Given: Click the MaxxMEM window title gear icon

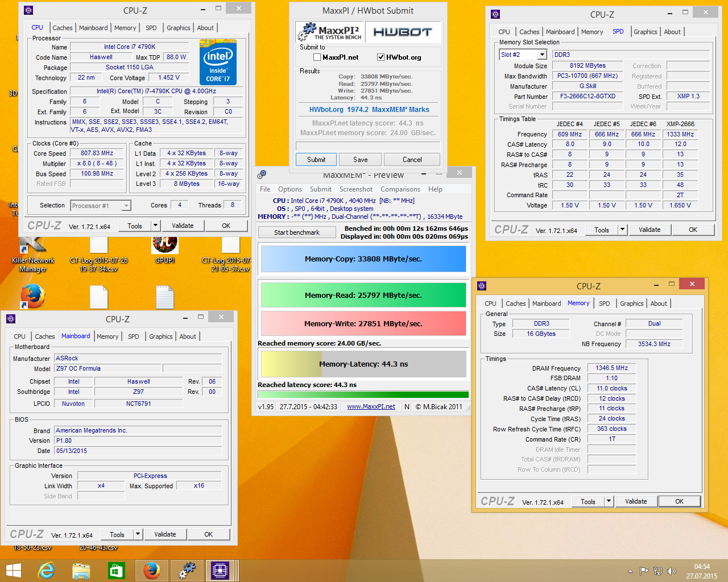Looking at the screenshot, I should [x=262, y=174].
